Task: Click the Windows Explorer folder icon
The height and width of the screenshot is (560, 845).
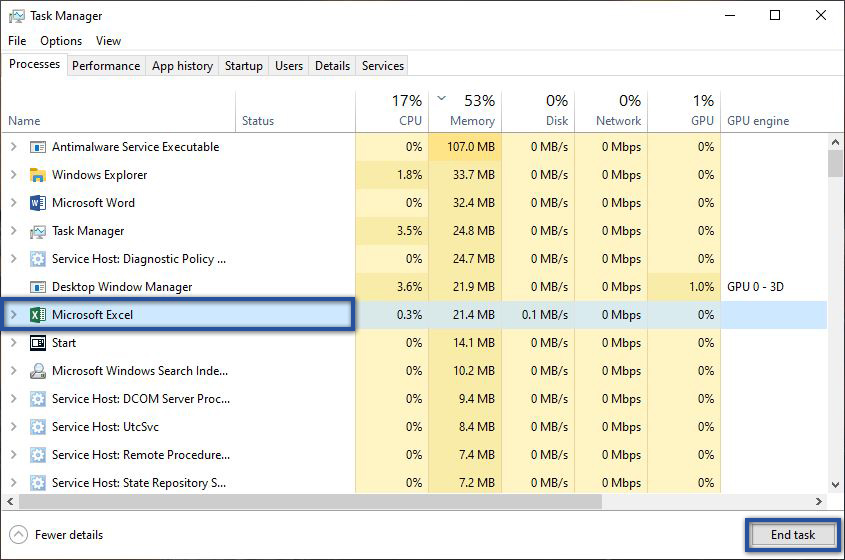Action: click(x=38, y=175)
